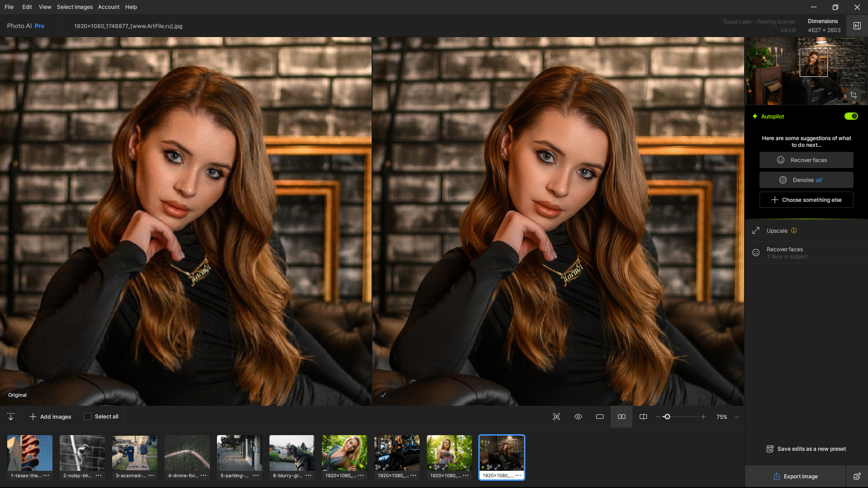Open the File menu

(9, 7)
